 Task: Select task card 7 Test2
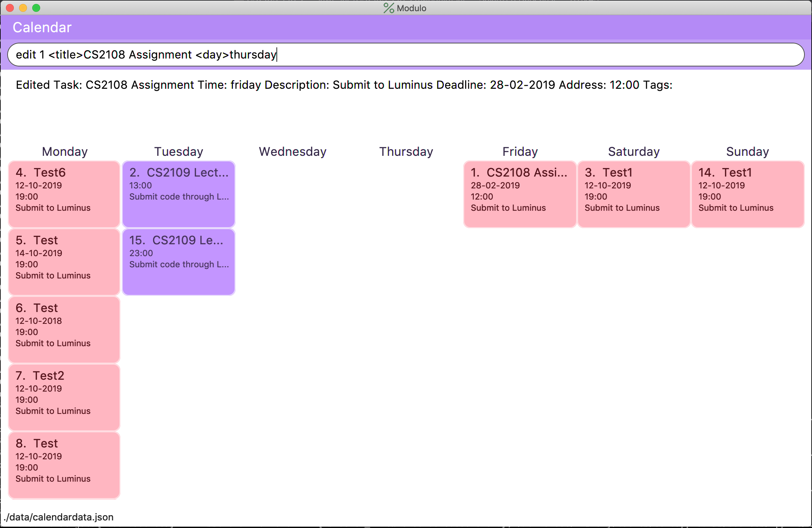[64, 397]
